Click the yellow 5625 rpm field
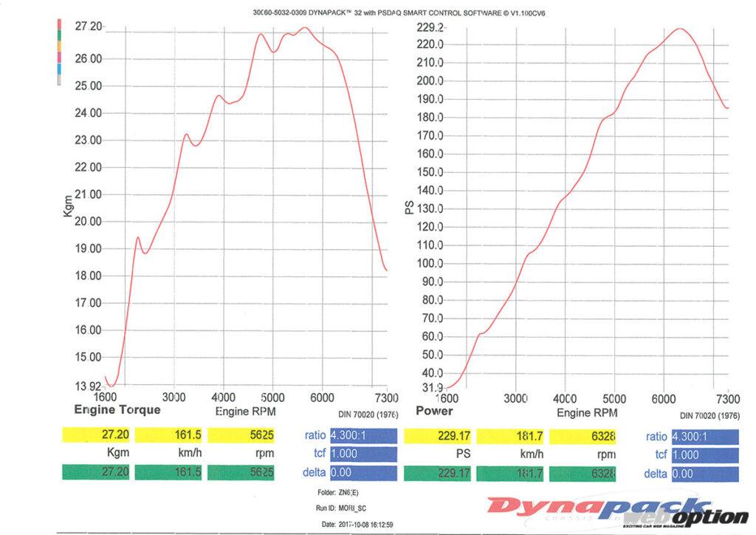 (242, 436)
